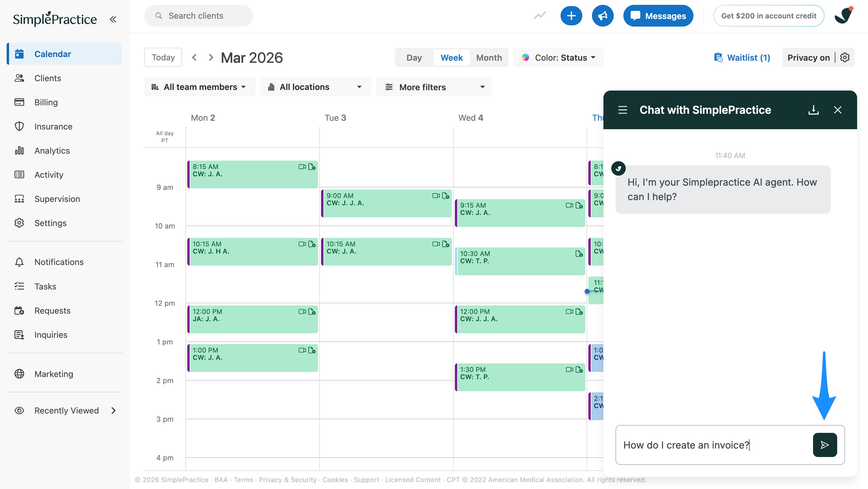Click note icon on Mon 1:00 PM appointment
This screenshot has height=489, width=868.
(312, 350)
